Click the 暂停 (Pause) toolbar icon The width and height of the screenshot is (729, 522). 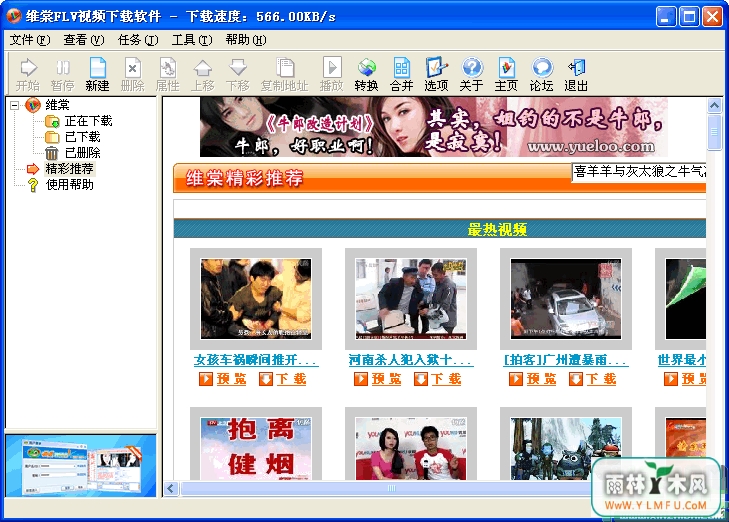pos(63,74)
